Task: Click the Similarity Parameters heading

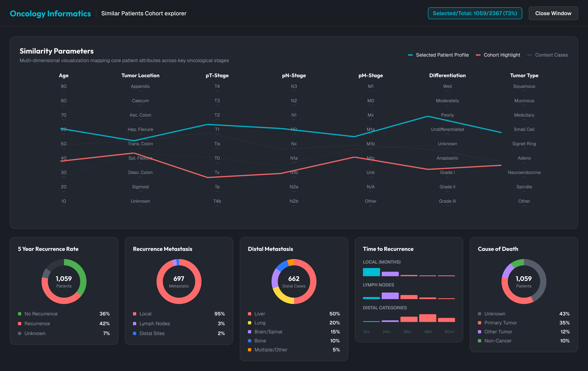Action: (x=57, y=51)
